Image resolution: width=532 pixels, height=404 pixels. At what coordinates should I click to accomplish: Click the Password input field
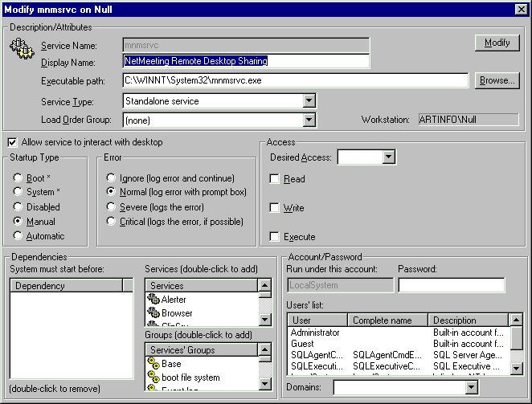[451, 285]
